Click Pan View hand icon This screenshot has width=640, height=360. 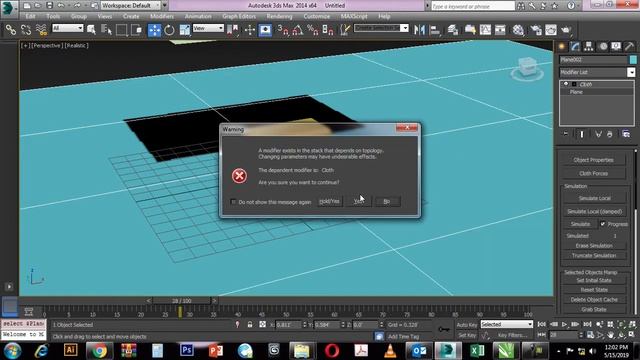pyautogui.click(x=610, y=335)
